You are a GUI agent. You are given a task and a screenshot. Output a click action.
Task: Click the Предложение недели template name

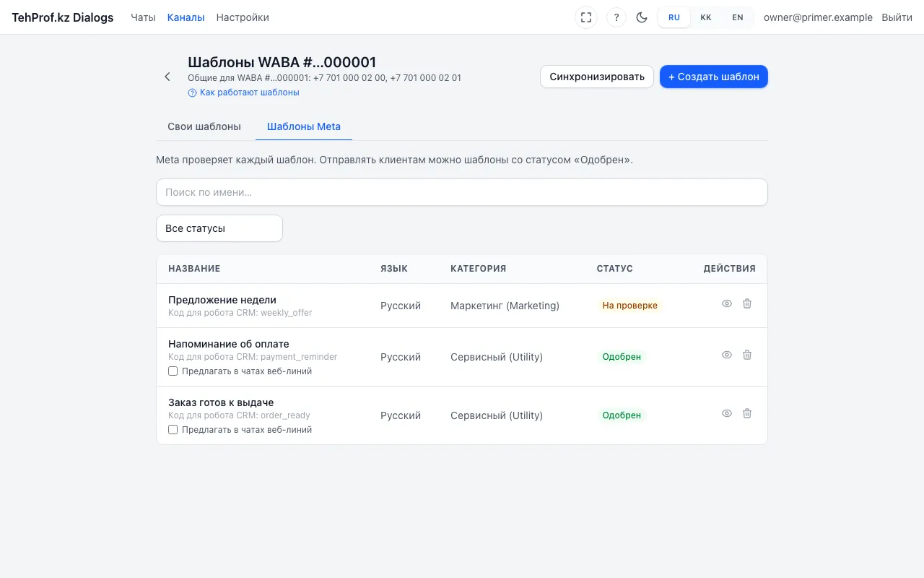click(x=222, y=300)
